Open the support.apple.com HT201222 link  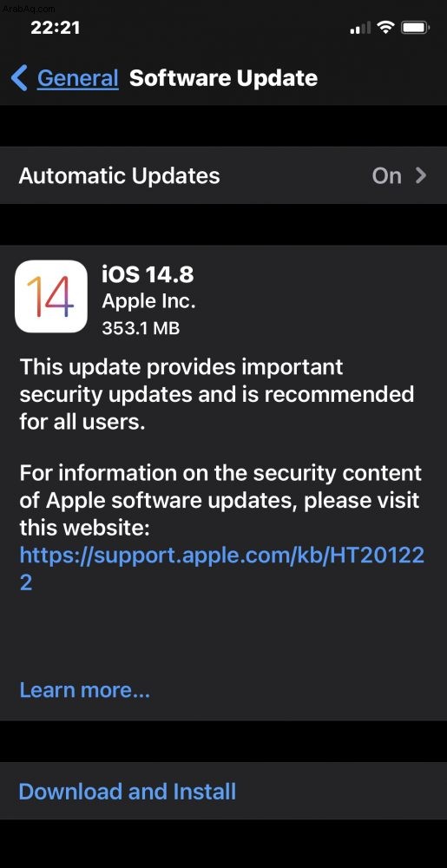(x=222, y=568)
